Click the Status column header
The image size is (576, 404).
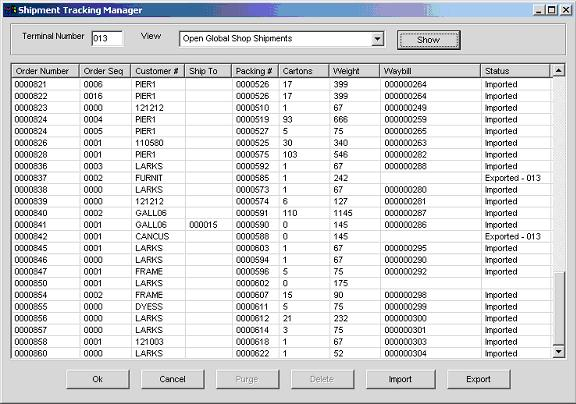(515, 71)
